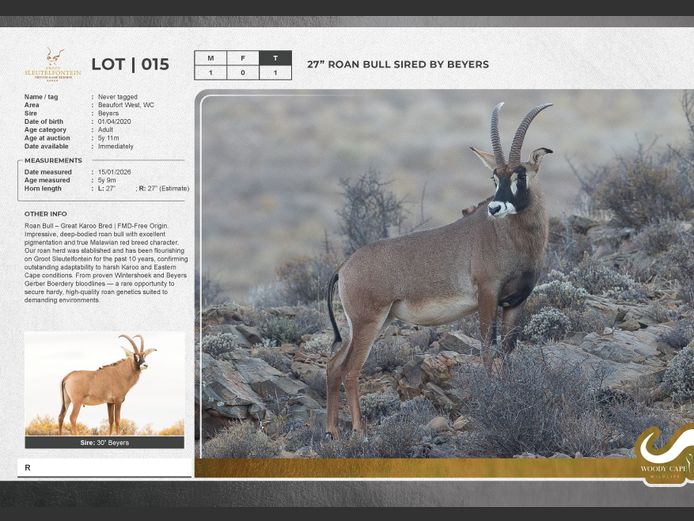Click the 'Date of birth' label

click(x=44, y=121)
